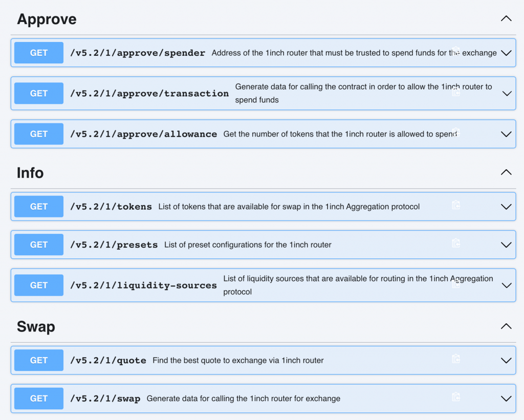Viewport: 524px width, 420px height.
Task: Click description 'List of preset configurations'
Action: [248, 245]
